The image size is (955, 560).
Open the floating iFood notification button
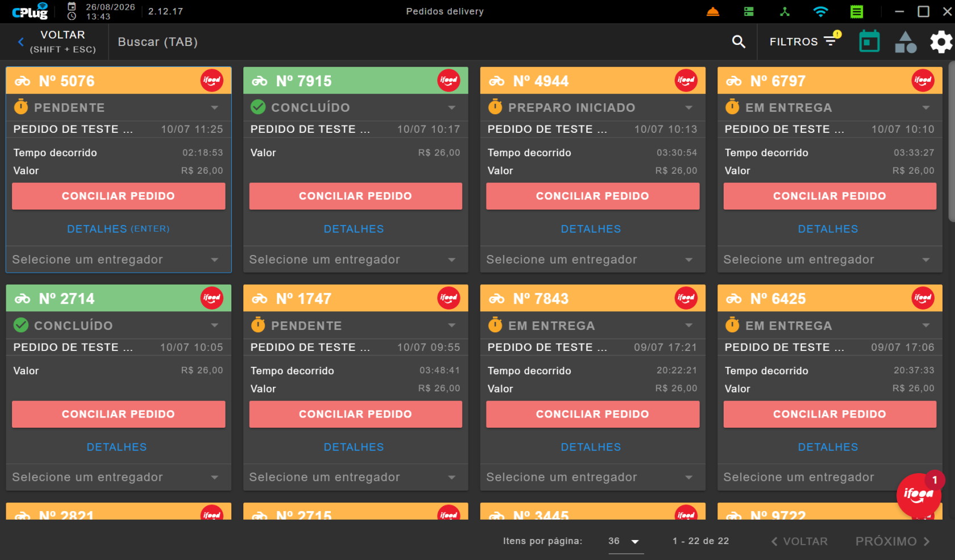919,495
